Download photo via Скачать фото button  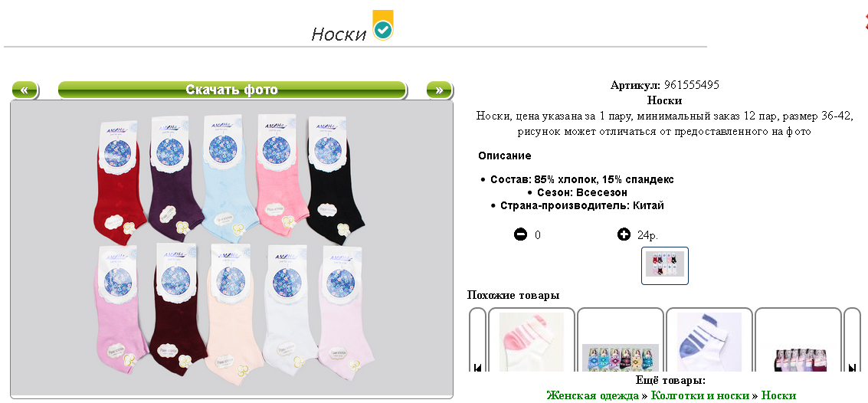pyautogui.click(x=232, y=90)
